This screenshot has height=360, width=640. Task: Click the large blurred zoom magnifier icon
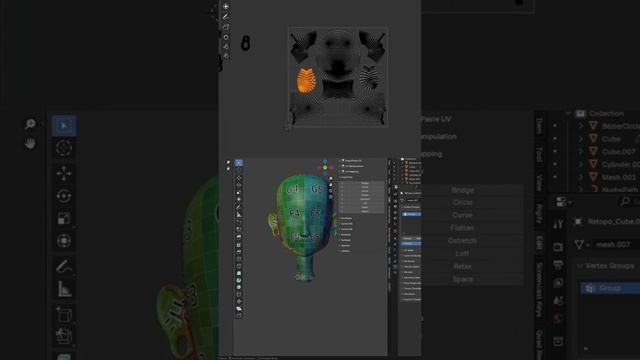(30, 124)
